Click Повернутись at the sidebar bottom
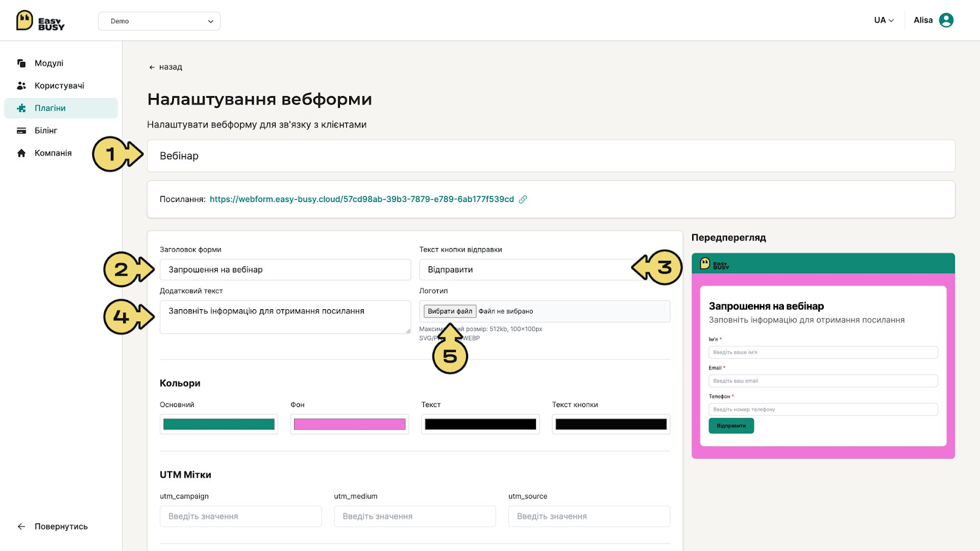 click(61, 527)
